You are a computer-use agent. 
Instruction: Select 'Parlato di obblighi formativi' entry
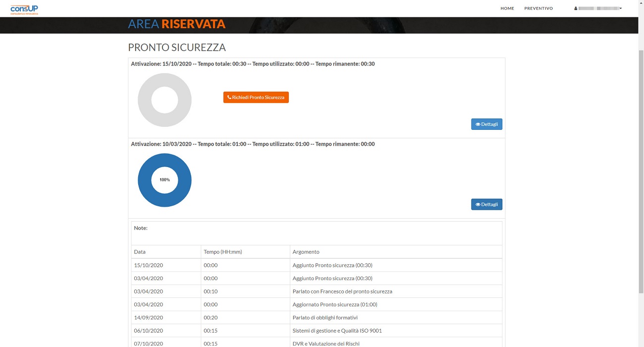tap(325, 318)
